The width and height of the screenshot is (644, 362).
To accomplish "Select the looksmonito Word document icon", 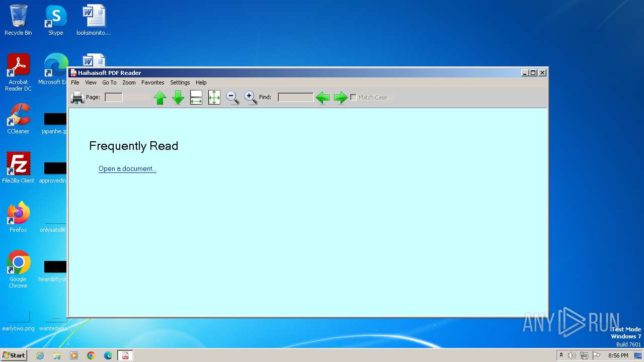I will [x=94, y=20].
